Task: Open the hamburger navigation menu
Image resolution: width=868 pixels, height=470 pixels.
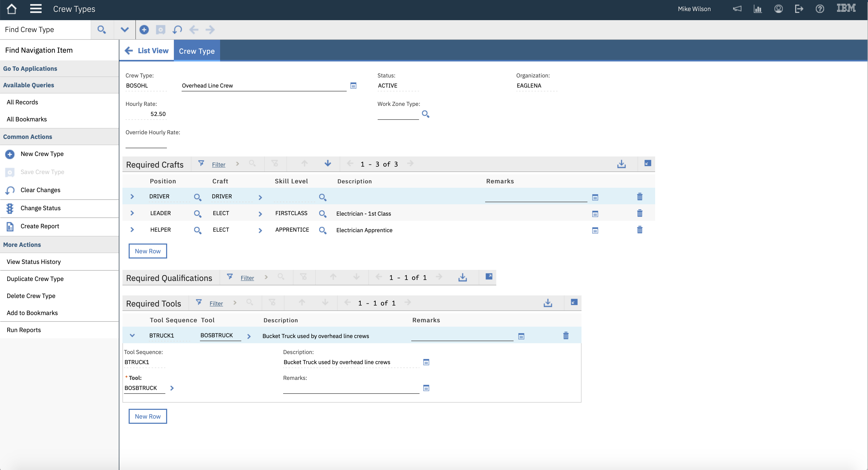Action: click(x=36, y=9)
